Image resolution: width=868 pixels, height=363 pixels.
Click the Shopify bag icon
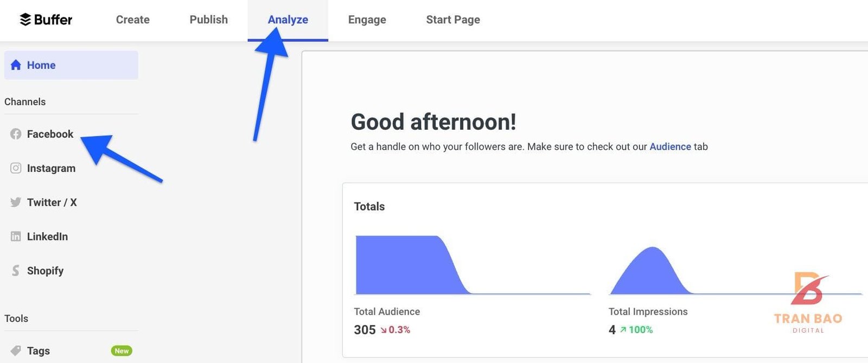coord(16,271)
